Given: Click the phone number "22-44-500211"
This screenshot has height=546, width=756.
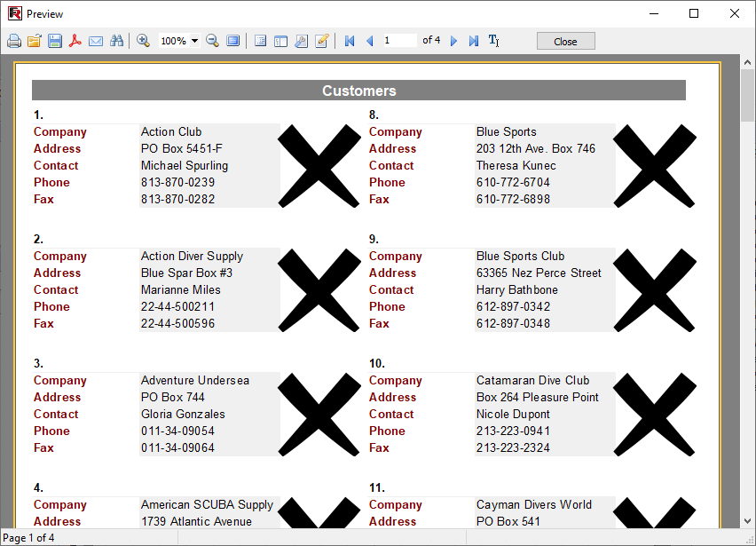Looking at the screenshot, I should tap(178, 307).
